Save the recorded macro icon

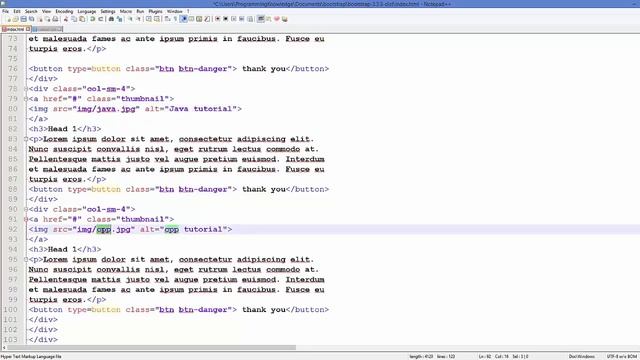250,19
